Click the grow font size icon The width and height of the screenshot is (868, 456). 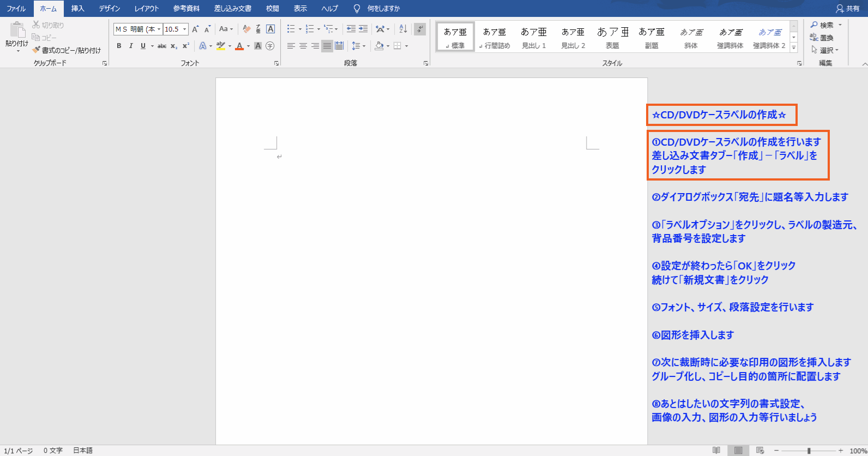195,29
